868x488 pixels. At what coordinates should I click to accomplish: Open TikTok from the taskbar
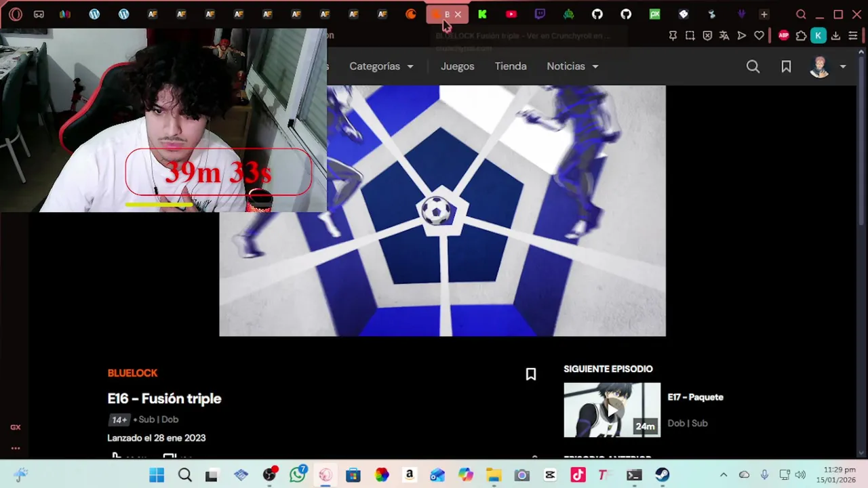coord(578,475)
